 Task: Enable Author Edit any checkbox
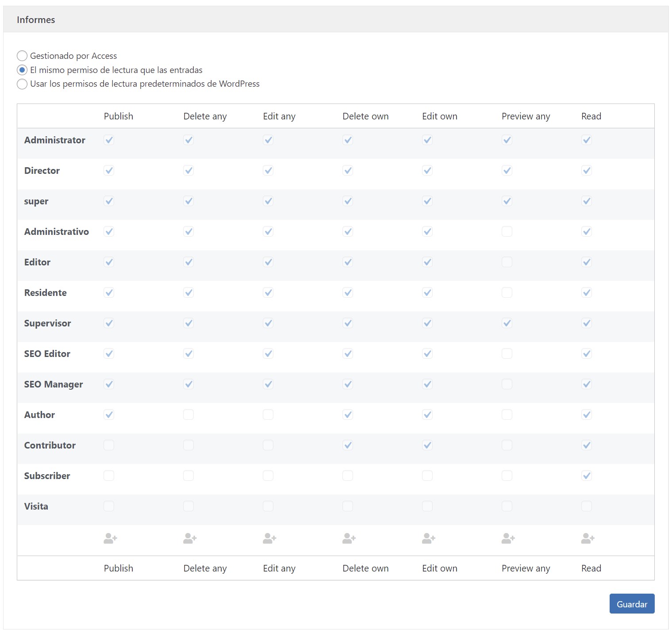(268, 414)
